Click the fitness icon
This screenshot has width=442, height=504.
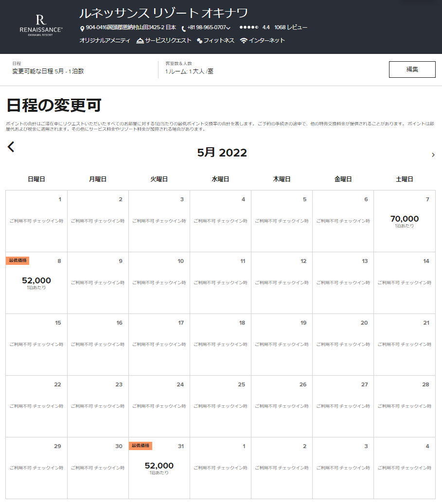tap(199, 41)
